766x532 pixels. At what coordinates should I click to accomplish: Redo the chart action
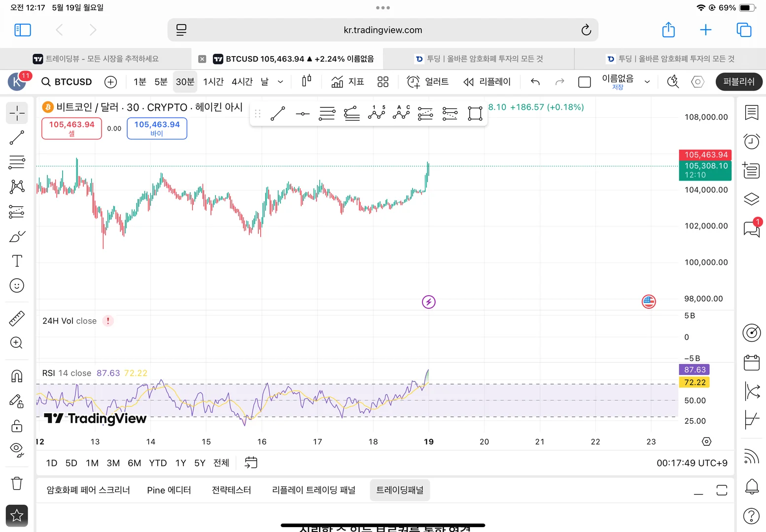point(559,82)
